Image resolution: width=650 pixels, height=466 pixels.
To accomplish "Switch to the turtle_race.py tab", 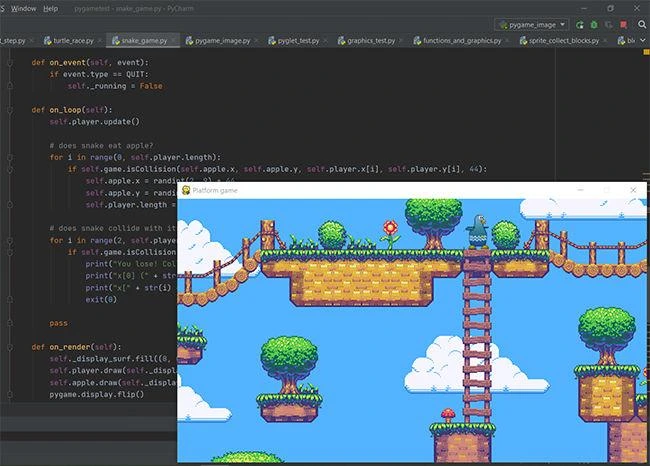I will coord(73,41).
